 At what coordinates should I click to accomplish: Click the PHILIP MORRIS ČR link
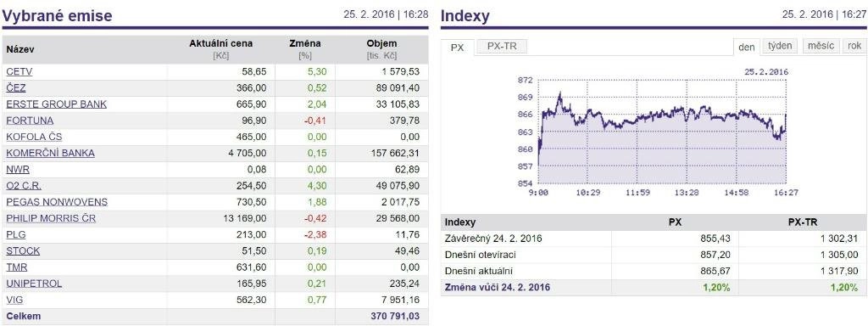tap(51, 218)
